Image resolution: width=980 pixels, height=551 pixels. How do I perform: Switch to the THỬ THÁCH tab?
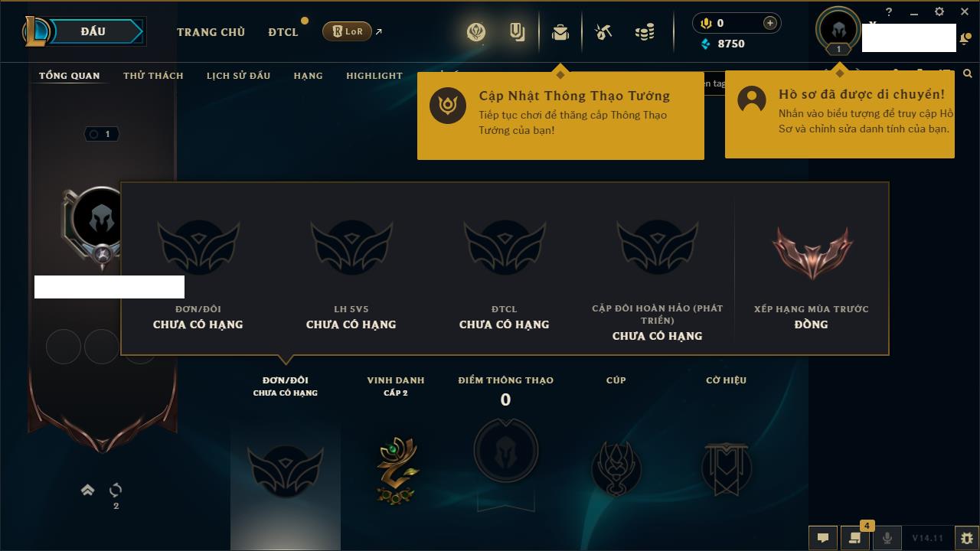pyautogui.click(x=153, y=76)
